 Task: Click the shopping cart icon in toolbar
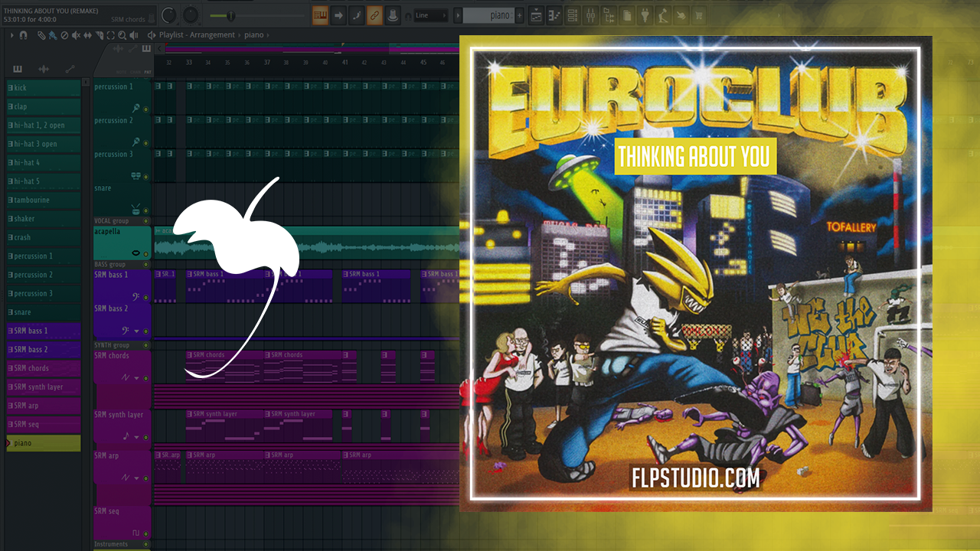699,15
